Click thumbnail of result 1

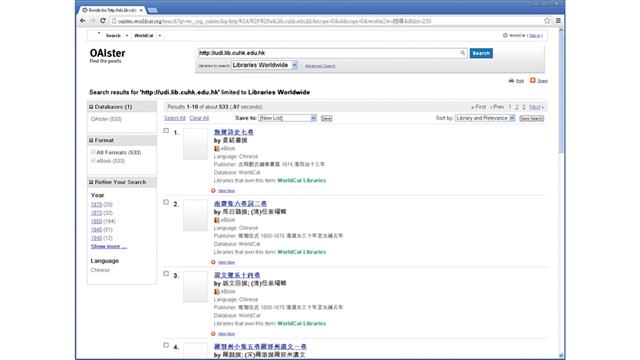point(196,144)
